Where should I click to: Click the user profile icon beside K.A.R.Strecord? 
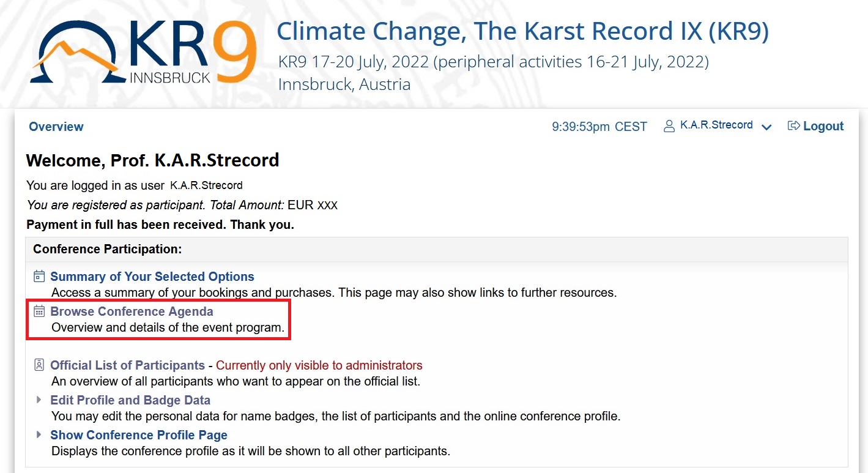pyautogui.click(x=669, y=126)
